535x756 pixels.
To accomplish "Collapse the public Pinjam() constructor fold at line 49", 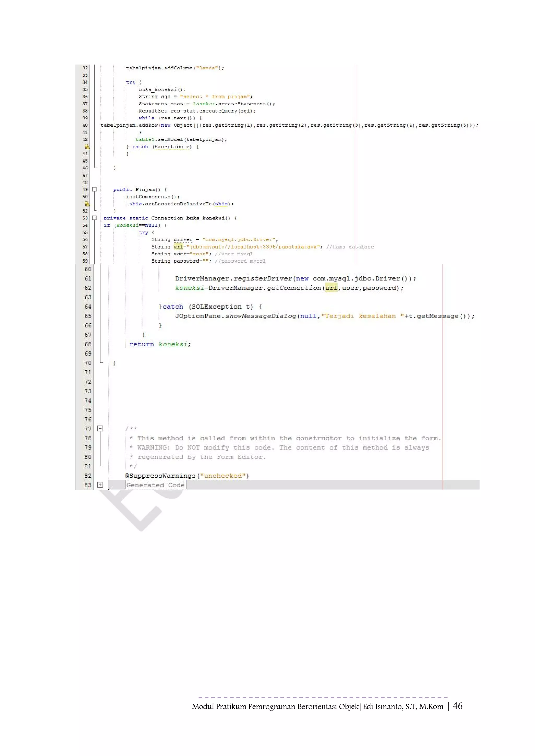I will click(94, 189).
